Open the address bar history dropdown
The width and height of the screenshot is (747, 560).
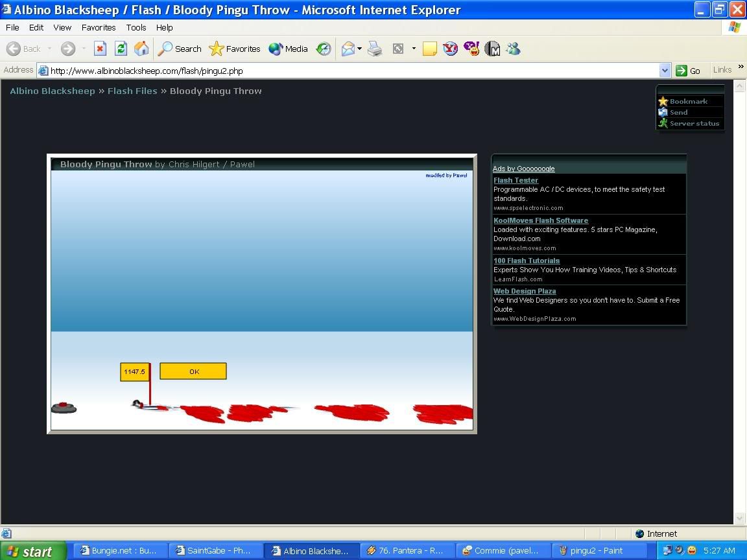coord(665,71)
